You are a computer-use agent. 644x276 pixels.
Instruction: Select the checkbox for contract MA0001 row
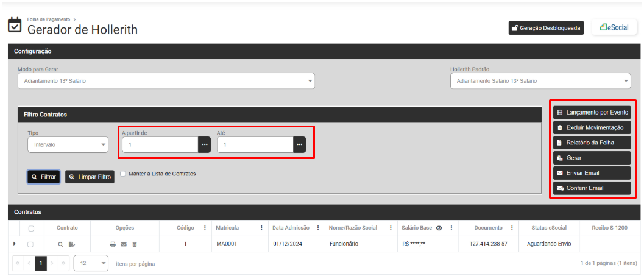coord(30,244)
